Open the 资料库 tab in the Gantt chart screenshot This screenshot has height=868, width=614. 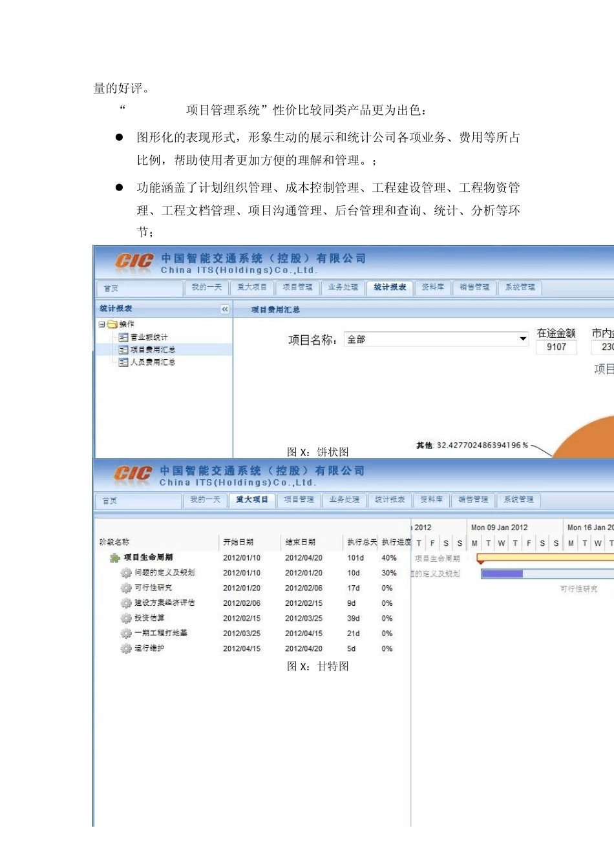pos(432,500)
